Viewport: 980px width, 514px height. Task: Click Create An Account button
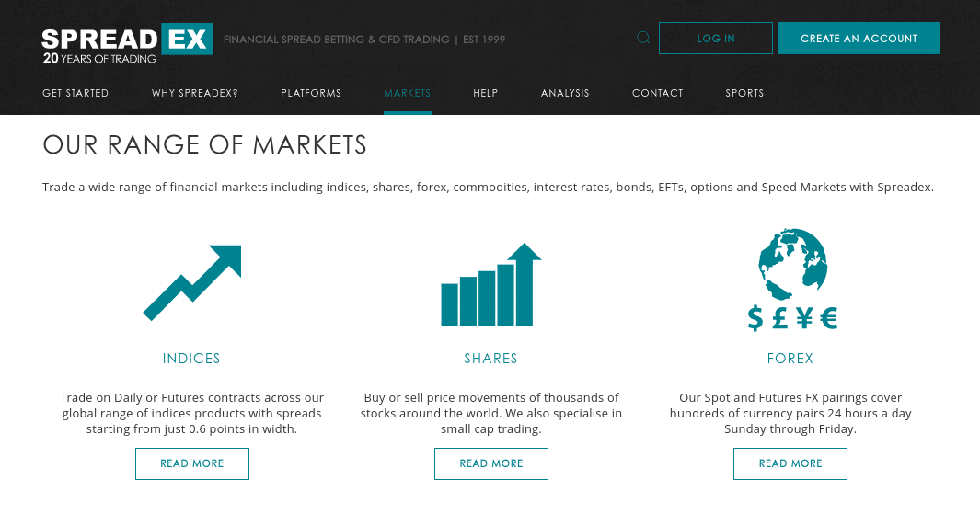coord(859,38)
